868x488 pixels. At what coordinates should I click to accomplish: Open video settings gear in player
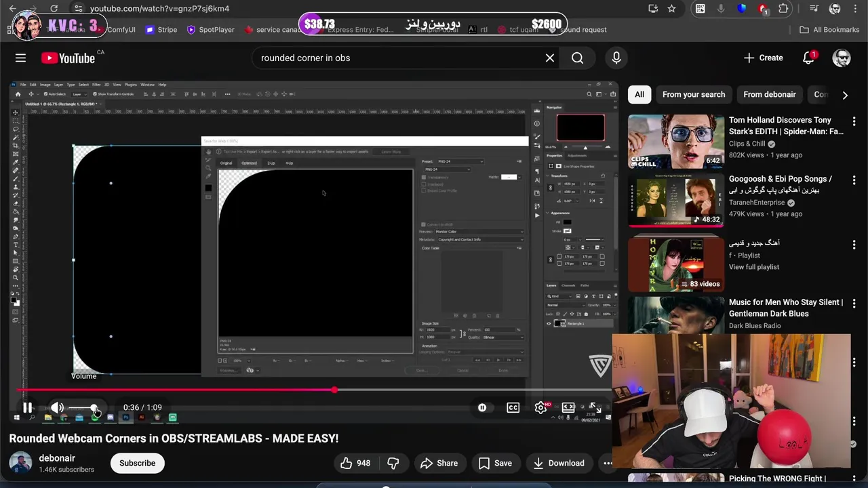[x=540, y=407]
